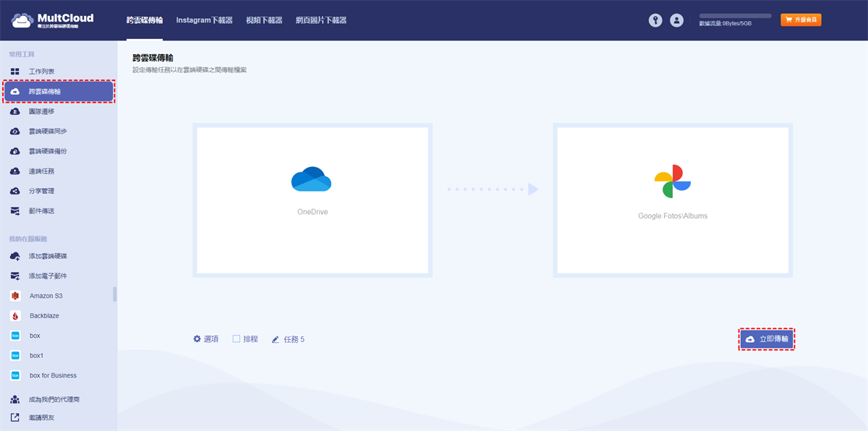Click the 升級會員 upgrade button
Image resolution: width=868 pixels, height=431 pixels.
click(801, 20)
